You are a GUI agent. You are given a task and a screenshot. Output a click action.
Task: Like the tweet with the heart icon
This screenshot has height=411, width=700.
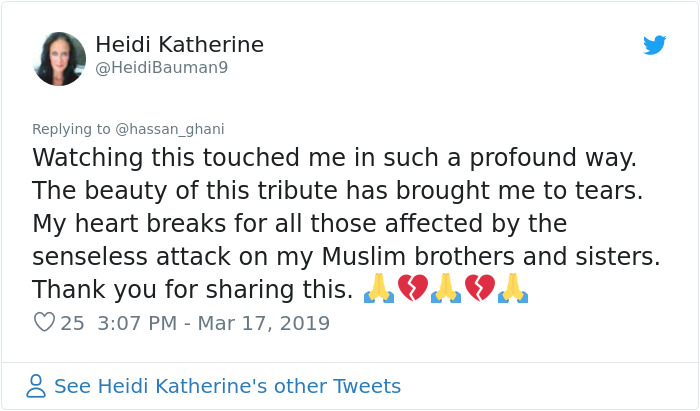coord(44,322)
